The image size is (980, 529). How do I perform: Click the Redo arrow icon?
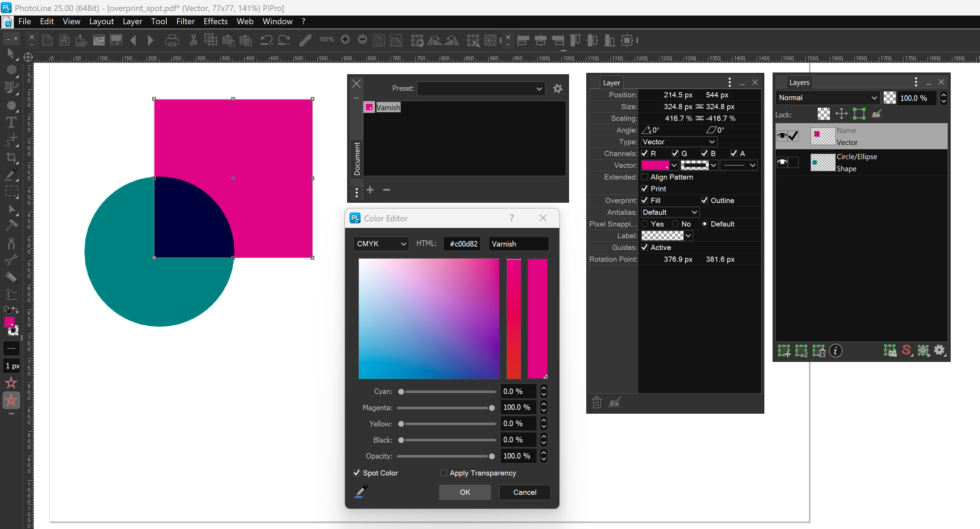(x=284, y=40)
